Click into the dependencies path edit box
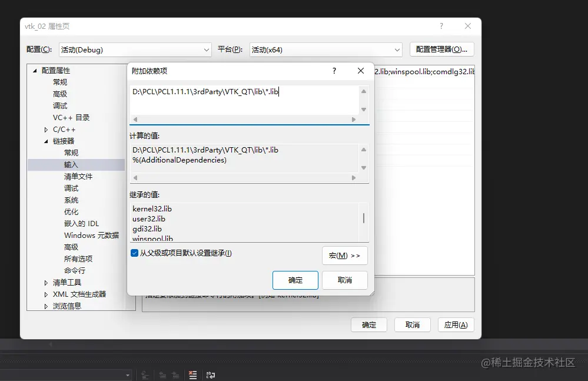 click(244, 100)
